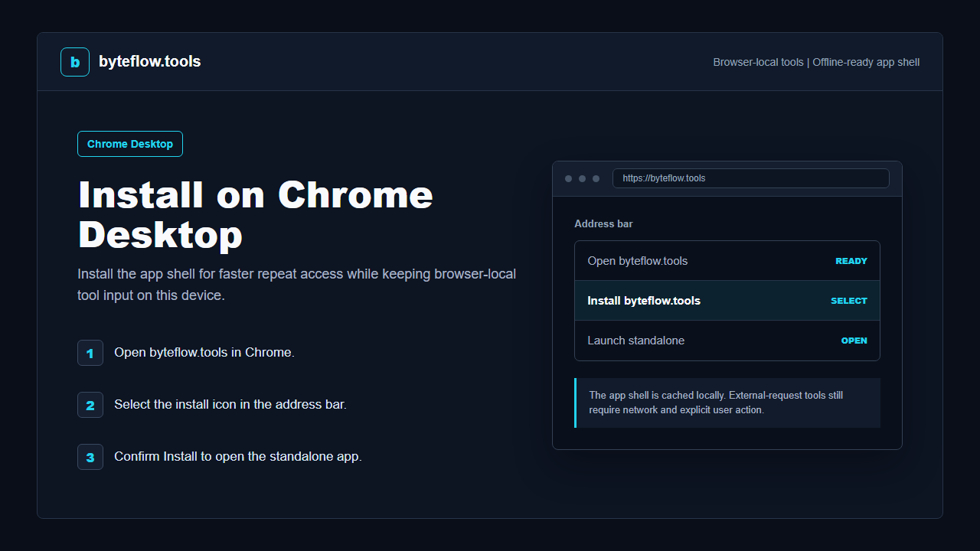
Task: Click the byteflow 'b' logo icon
Action: (x=75, y=62)
